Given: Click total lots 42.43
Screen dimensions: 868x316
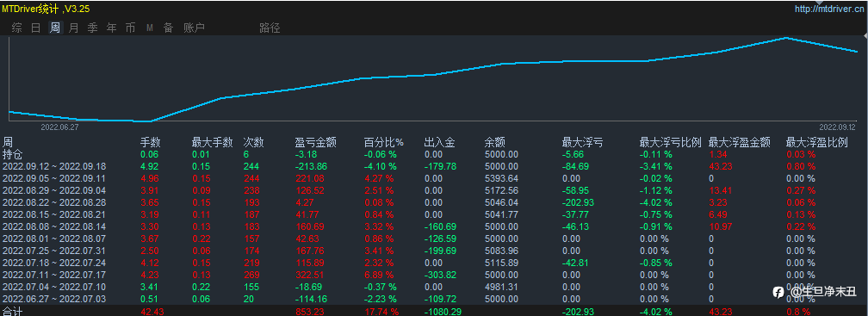Looking at the screenshot, I should click(152, 312).
